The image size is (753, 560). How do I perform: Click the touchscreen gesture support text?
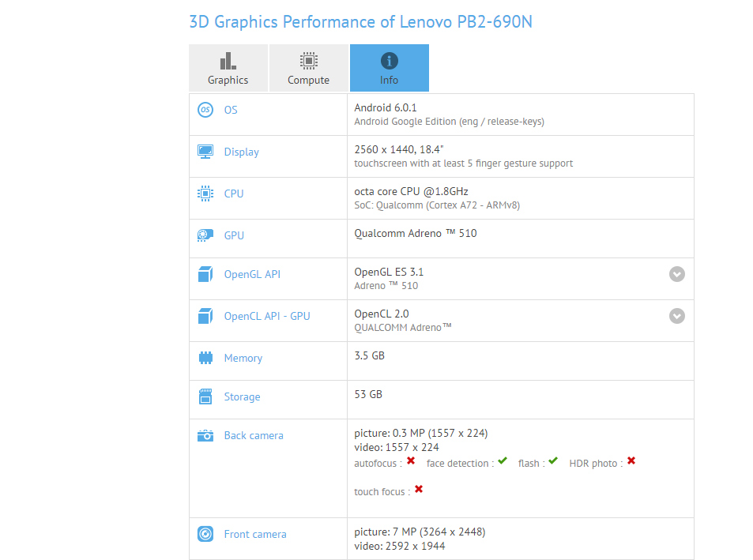[464, 163]
